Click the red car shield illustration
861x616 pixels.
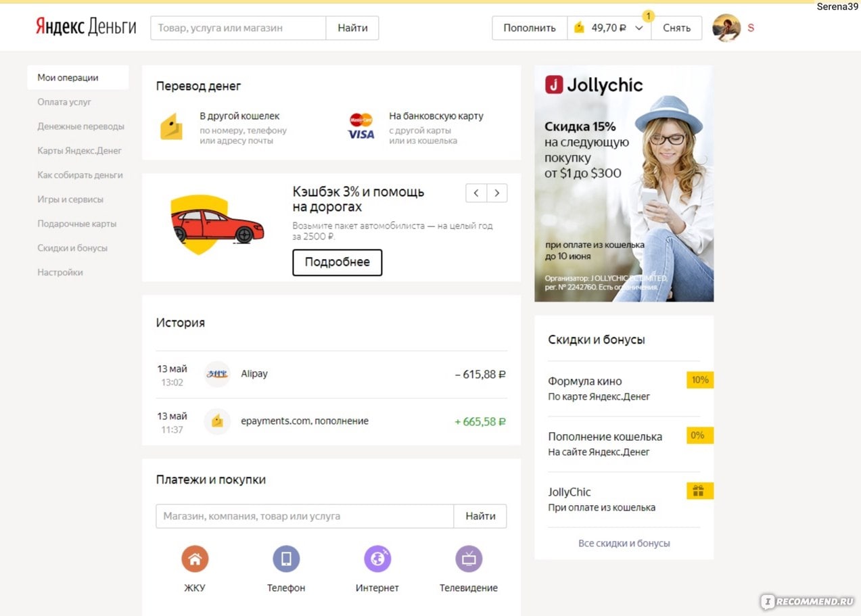pyautogui.click(x=216, y=225)
